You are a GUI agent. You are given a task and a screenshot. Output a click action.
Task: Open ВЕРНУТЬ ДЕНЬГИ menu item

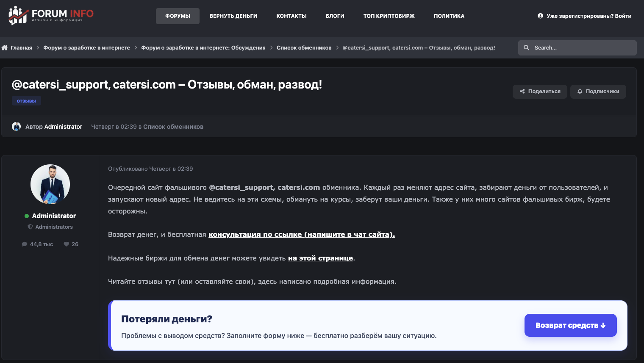[233, 16]
